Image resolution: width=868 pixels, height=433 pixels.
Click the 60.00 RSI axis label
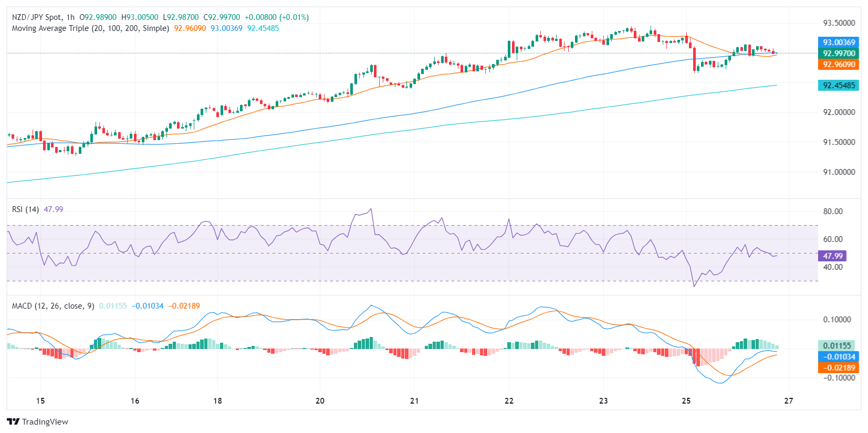[833, 239]
